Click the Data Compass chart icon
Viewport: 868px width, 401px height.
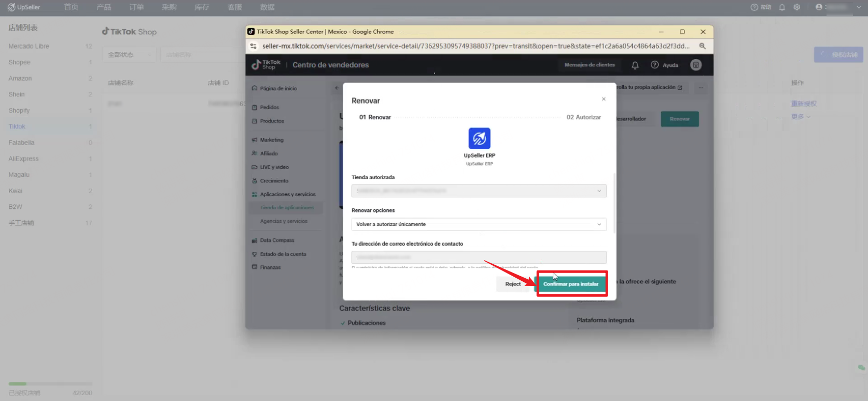tap(255, 240)
